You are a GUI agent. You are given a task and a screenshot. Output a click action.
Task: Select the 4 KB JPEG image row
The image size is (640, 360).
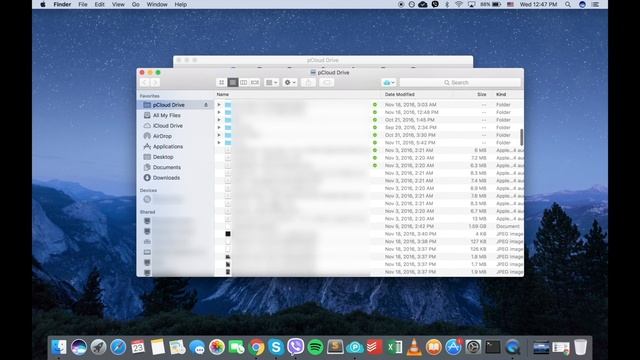tap(369, 234)
